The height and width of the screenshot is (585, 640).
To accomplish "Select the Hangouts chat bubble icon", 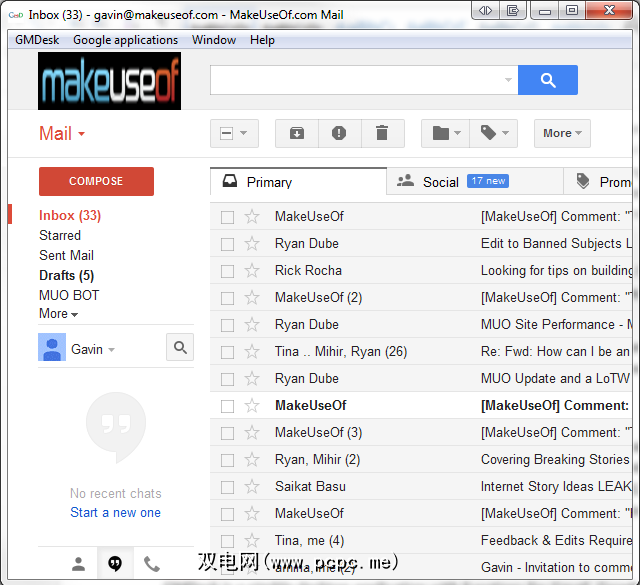I will [x=115, y=564].
